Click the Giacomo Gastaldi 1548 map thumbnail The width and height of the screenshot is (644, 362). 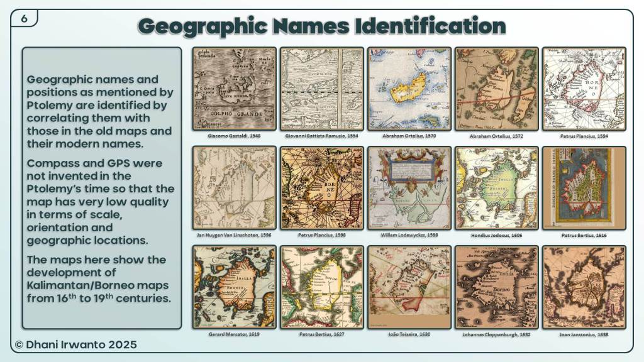click(234, 89)
